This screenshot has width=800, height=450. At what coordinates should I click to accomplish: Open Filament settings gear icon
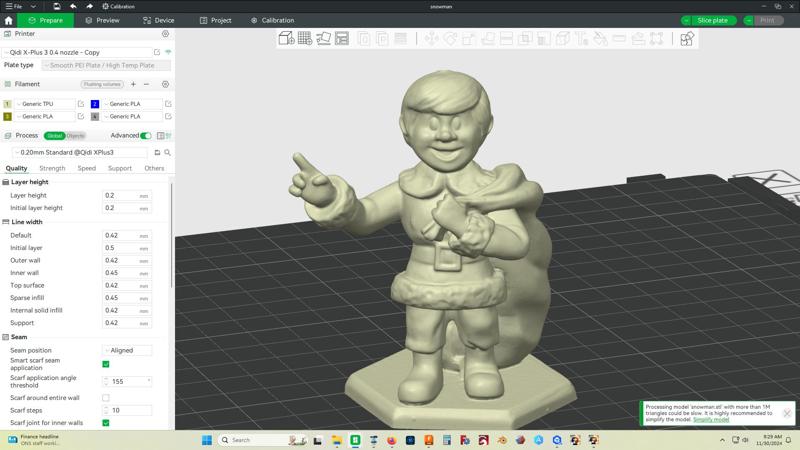coord(165,84)
